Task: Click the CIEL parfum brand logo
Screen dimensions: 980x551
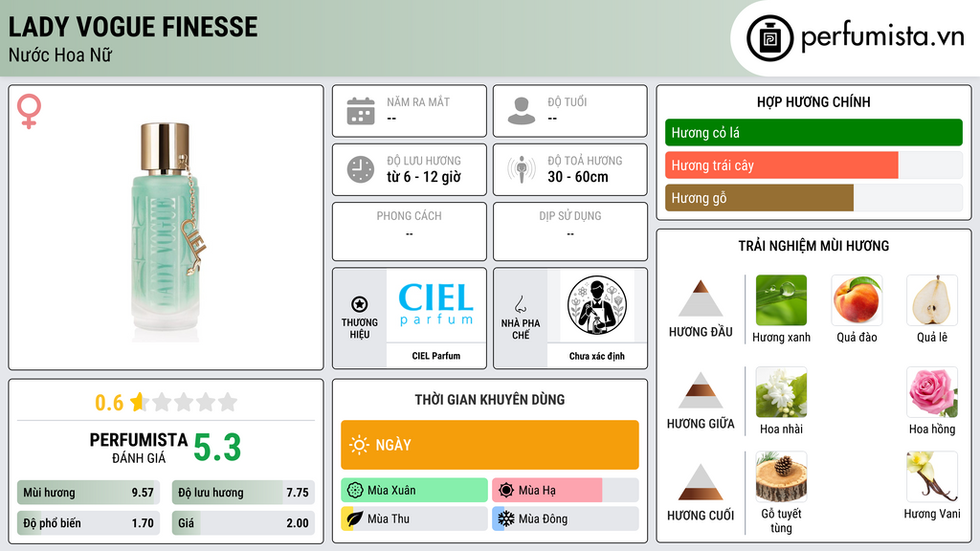Action: (435, 305)
